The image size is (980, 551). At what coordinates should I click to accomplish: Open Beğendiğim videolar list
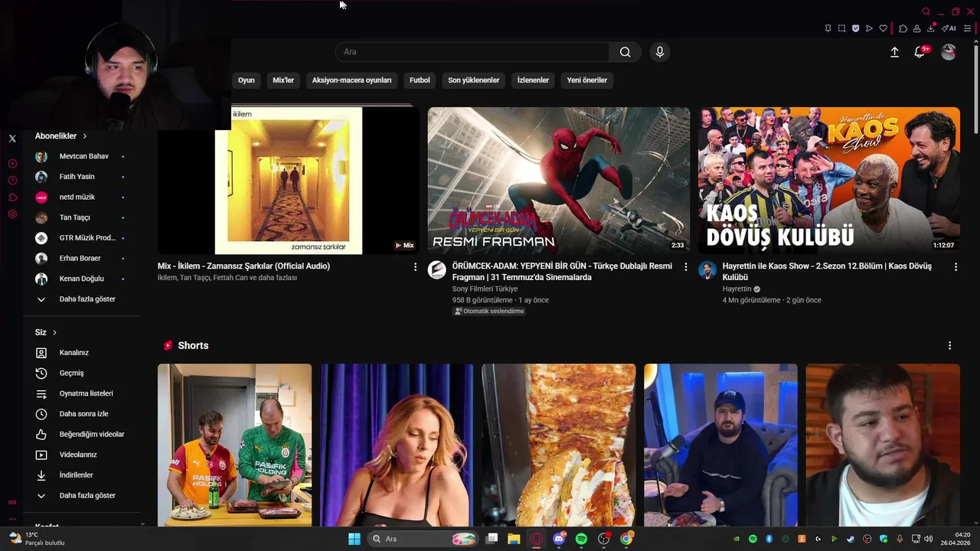coord(81,434)
